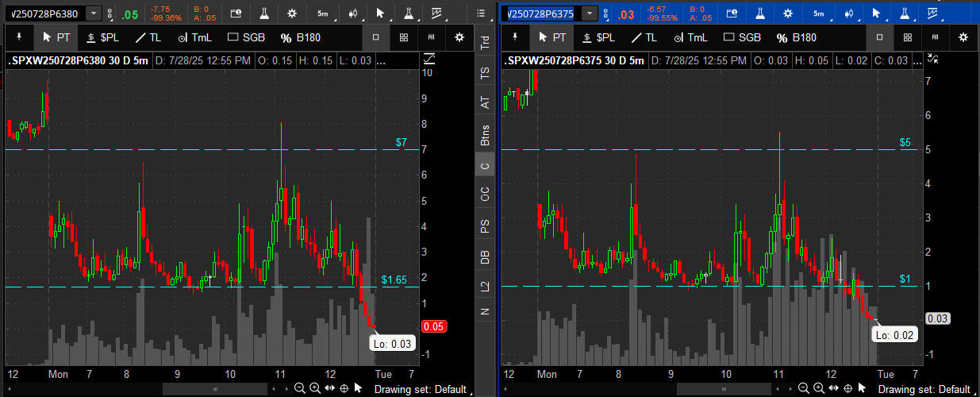
Task: Switch to the L2 sidebar tab
Action: tap(486, 286)
